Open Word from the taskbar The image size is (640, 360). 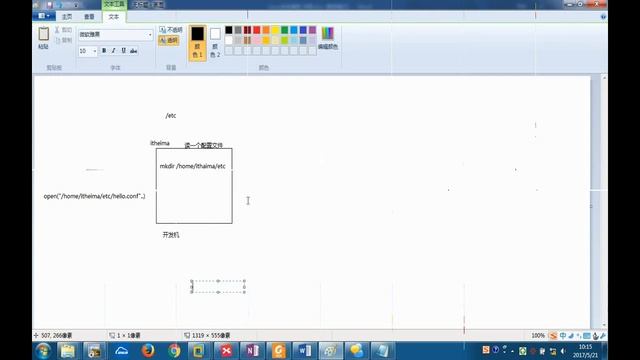click(x=304, y=351)
